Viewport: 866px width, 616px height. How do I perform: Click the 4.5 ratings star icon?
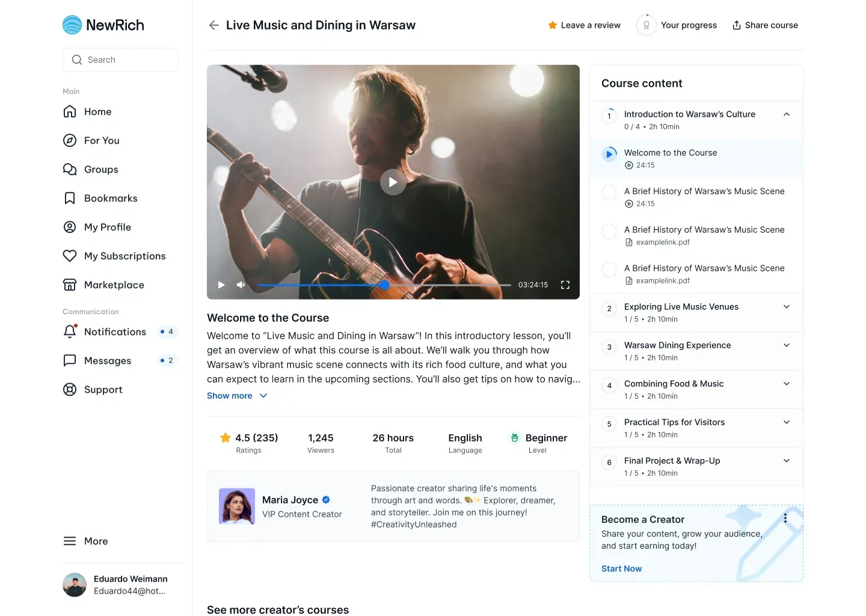click(226, 437)
